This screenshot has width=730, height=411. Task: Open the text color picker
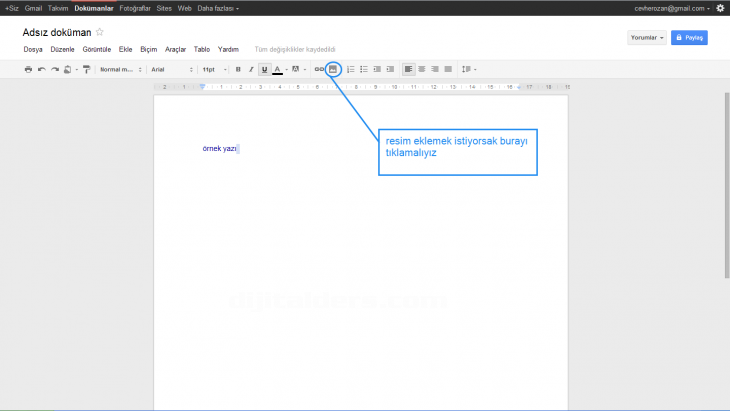[279, 69]
